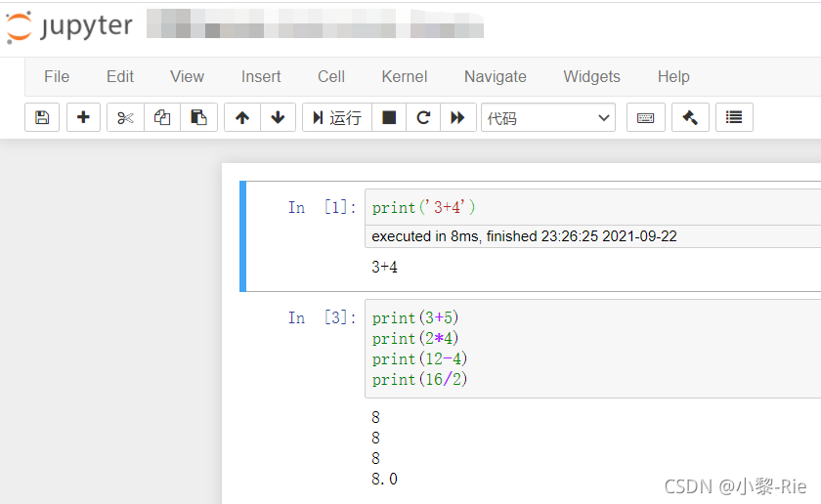Click the print(2*4) code line
Screen dimensions: 821x504
415,339
